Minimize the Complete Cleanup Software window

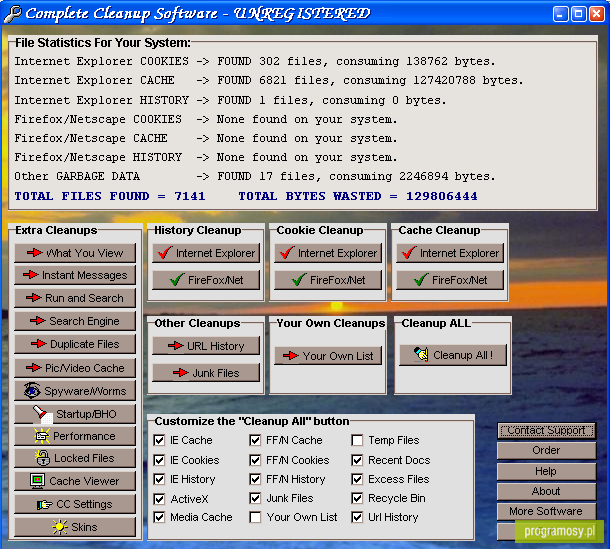coord(560,14)
